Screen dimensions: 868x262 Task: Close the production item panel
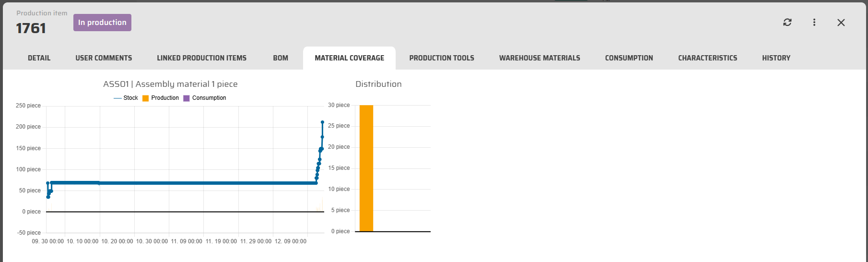pyautogui.click(x=841, y=23)
